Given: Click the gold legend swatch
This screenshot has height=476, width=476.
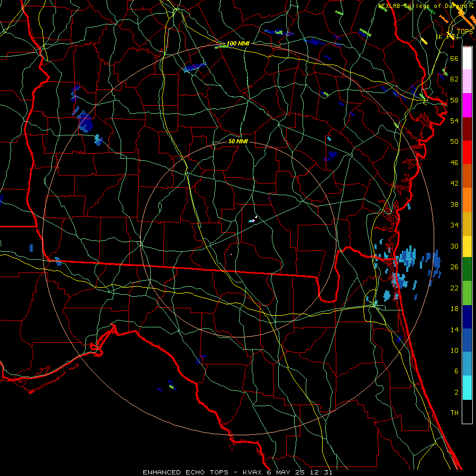Looking at the screenshot, I should [x=467, y=224].
